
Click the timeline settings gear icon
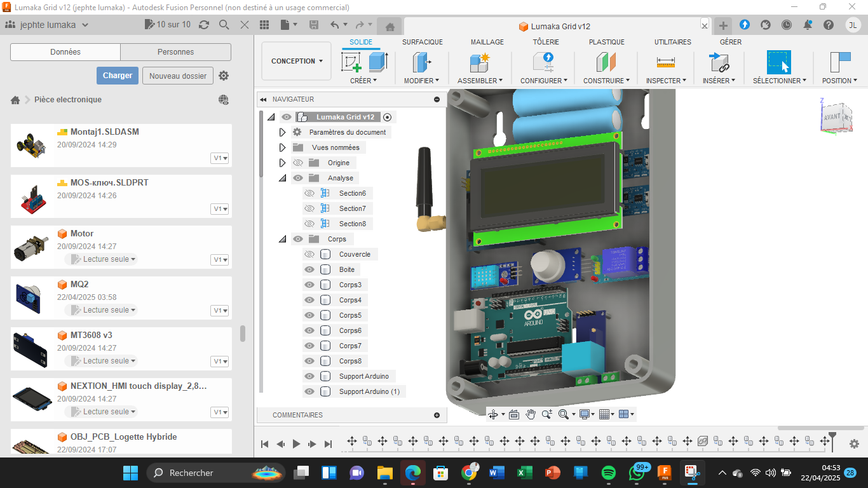[x=854, y=444]
